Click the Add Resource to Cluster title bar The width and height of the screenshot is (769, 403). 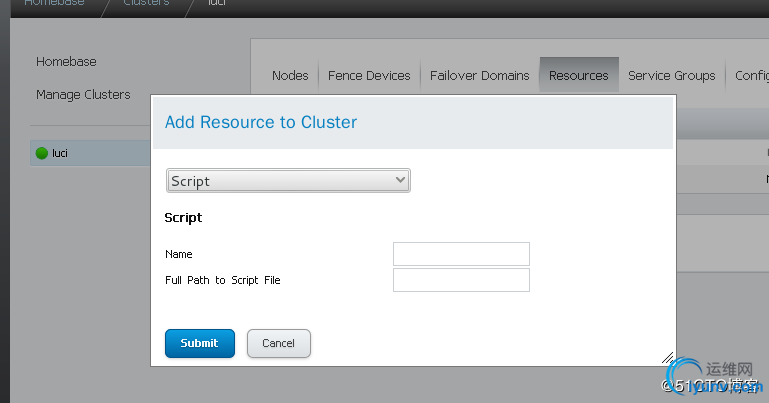(412, 122)
